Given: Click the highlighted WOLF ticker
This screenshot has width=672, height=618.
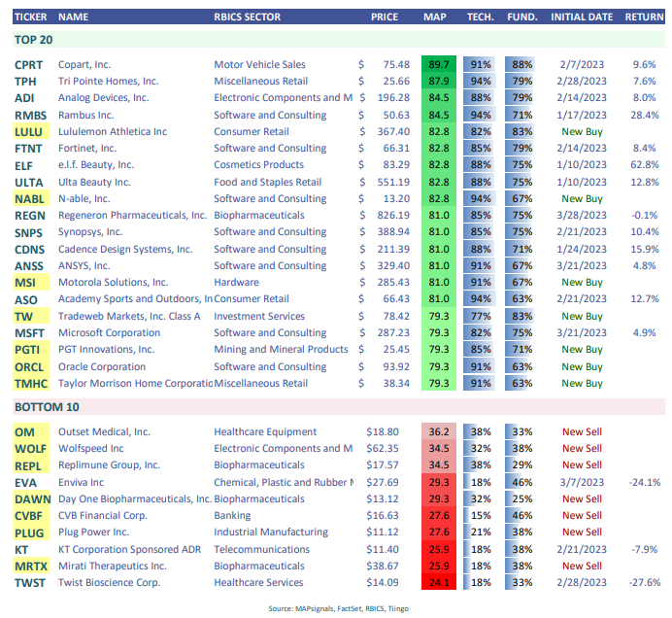Looking at the screenshot, I should click(31, 449).
